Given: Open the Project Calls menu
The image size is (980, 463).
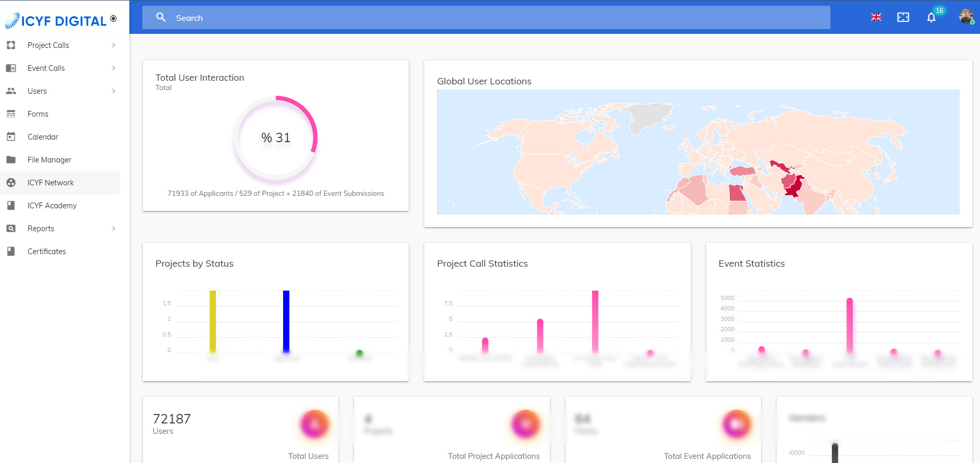Looking at the screenshot, I should point(60,45).
